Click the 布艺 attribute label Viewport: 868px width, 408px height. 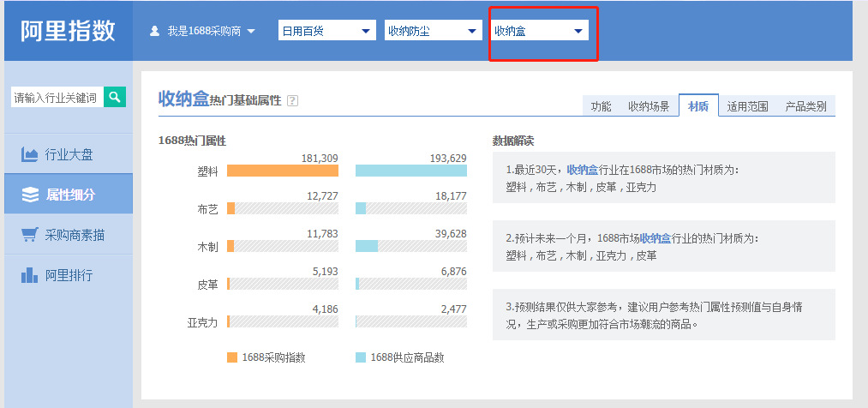point(207,210)
